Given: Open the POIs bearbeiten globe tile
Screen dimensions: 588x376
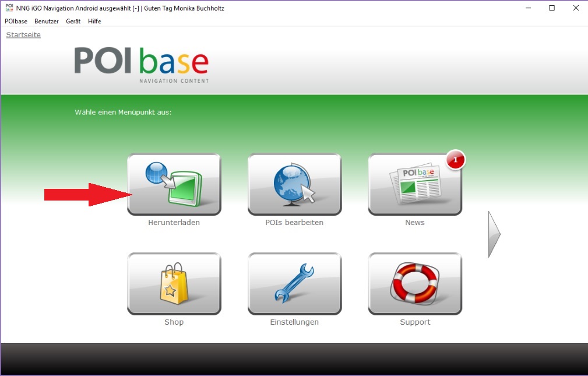Looking at the screenshot, I should [294, 184].
